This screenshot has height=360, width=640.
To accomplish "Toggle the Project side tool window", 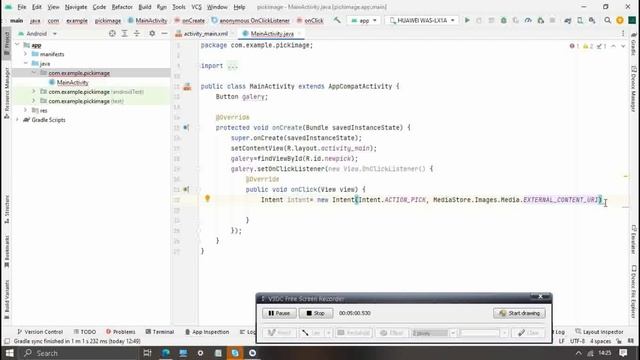I will 7,44.
